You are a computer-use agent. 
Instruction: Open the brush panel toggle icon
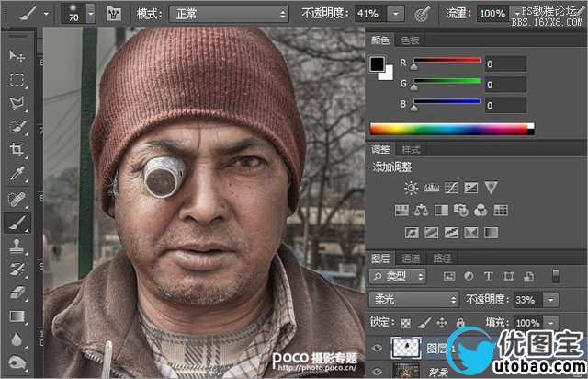[115, 14]
